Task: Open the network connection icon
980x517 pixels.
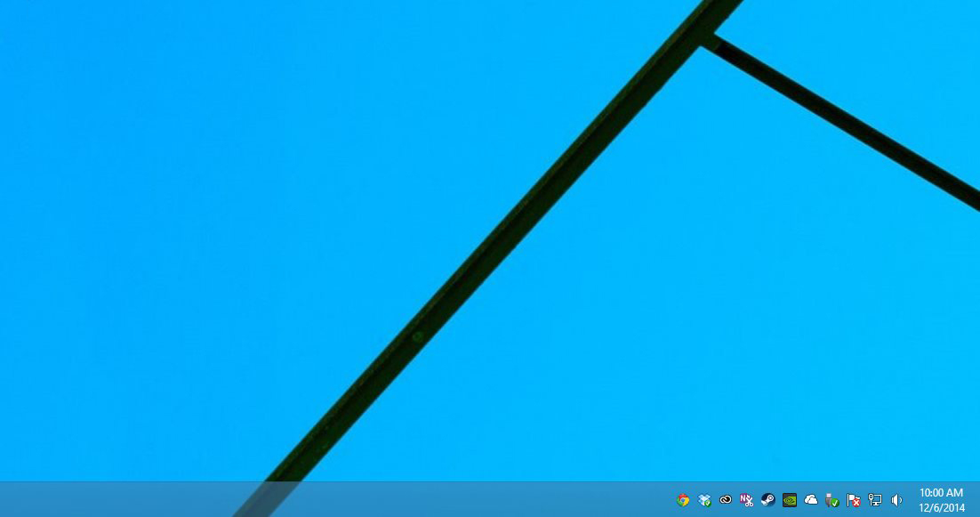Action: 875,499
